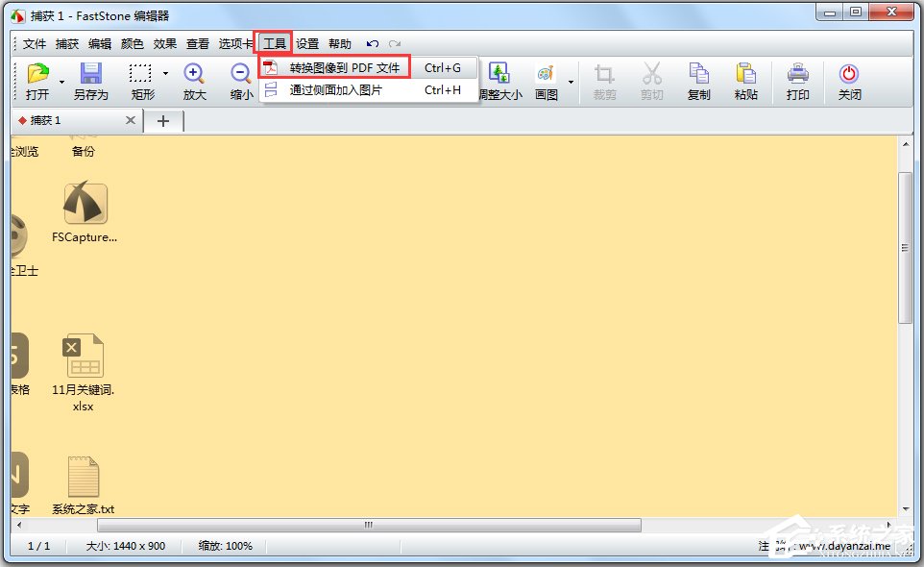Viewport: 924px width, 567px height.
Task: Open the Effects (效果) menu
Action: pyautogui.click(x=165, y=43)
